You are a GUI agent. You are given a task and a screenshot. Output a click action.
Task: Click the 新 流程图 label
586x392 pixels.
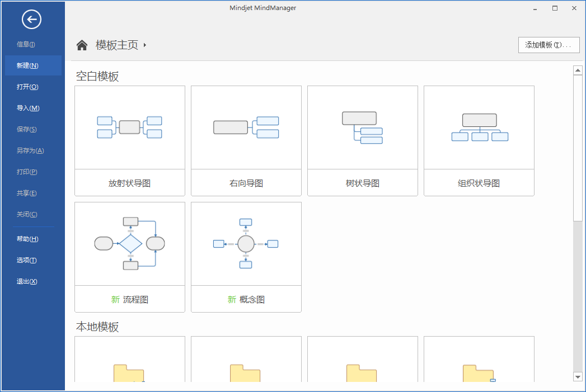pyautogui.click(x=130, y=299)
